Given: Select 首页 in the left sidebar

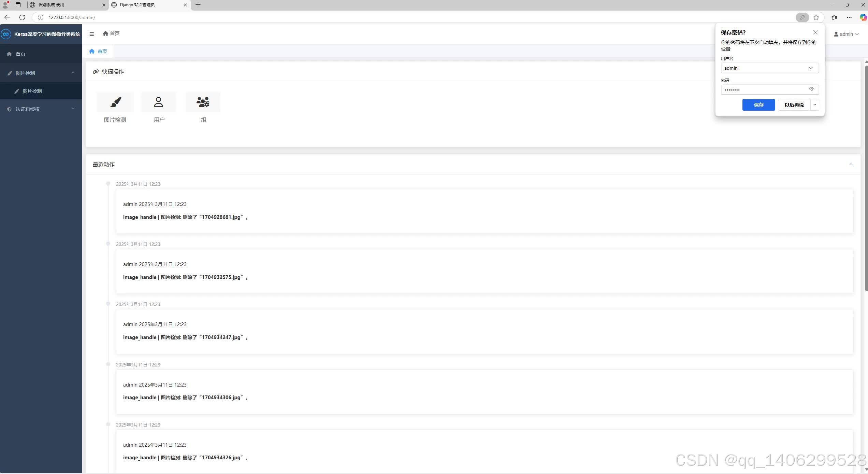Looking at the screenshot, I should coord(20,54).
